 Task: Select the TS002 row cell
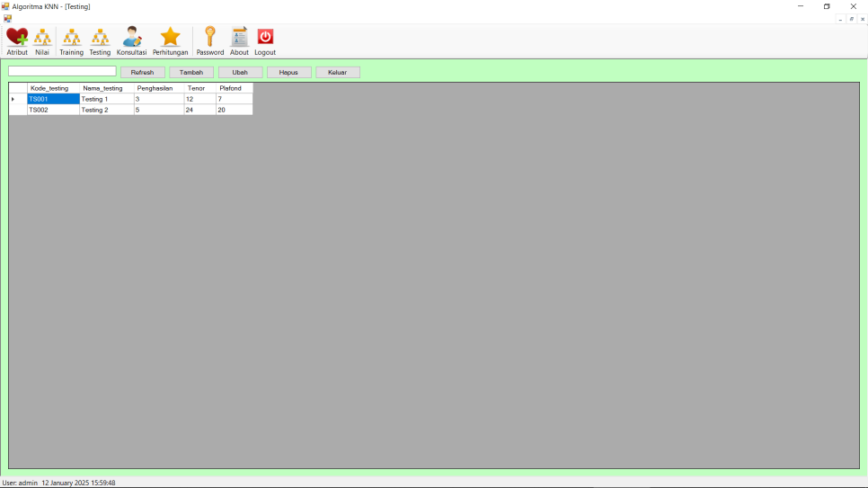[x=53, y=110]
